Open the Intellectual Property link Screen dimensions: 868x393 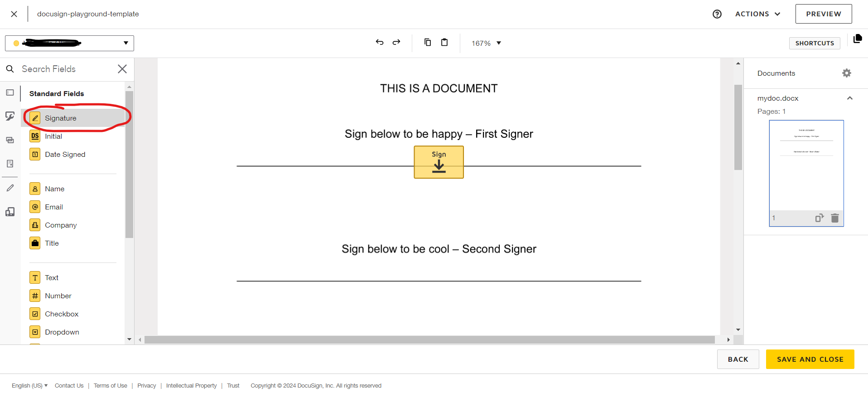[191, 386]
